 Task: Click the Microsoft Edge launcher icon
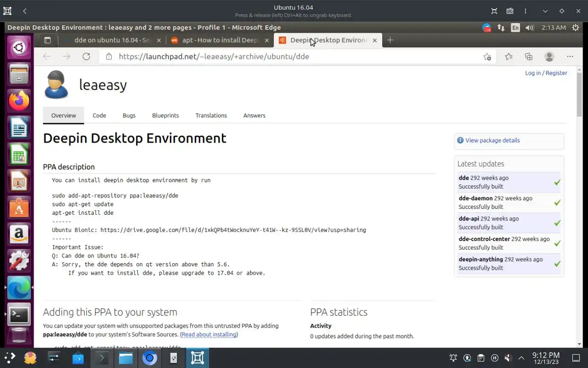(x=19, y=287)
